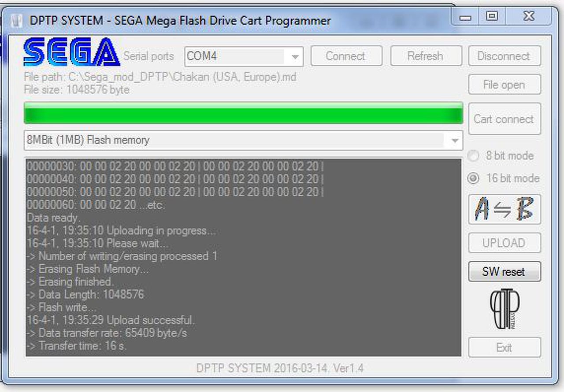Open a ROM with File open button
Viewport: 564px width, 392px height.
pos(505,85)
